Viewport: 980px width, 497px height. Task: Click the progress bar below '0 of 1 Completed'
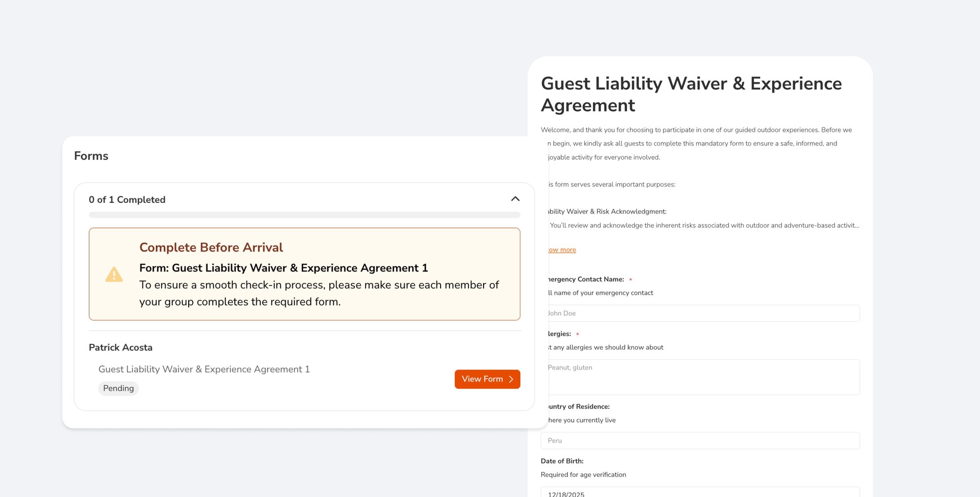pyautogui.click(x=304, y=215)
